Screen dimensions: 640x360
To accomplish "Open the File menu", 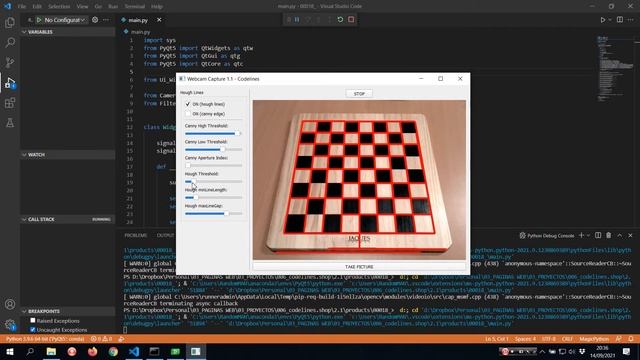I will (x=22, y=7).
